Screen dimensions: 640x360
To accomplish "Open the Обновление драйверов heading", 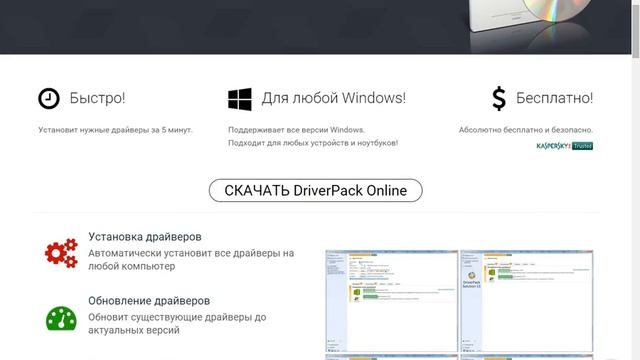I will (x=149, y=301).
